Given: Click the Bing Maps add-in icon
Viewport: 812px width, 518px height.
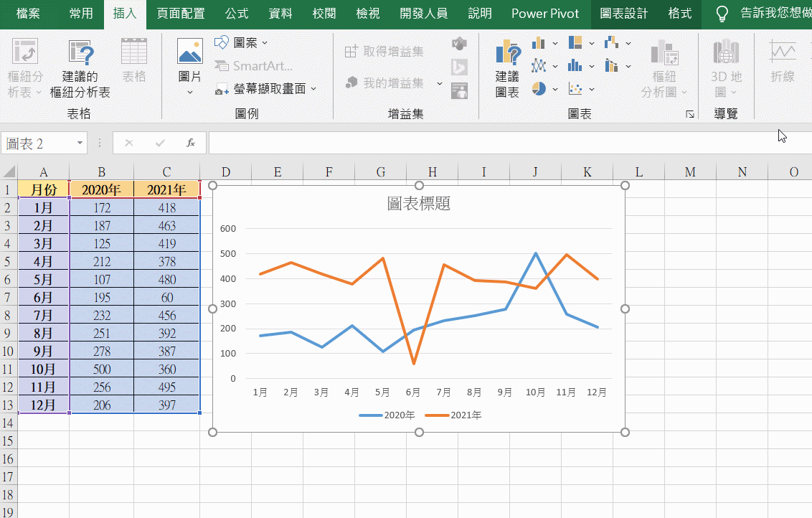Looking at the screenshot, I should 459,67.
